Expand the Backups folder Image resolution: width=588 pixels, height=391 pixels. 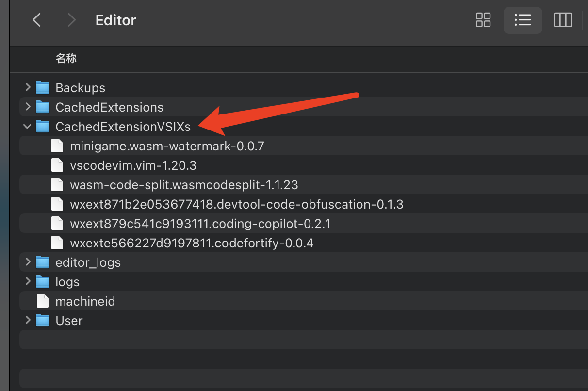point(28,87)
